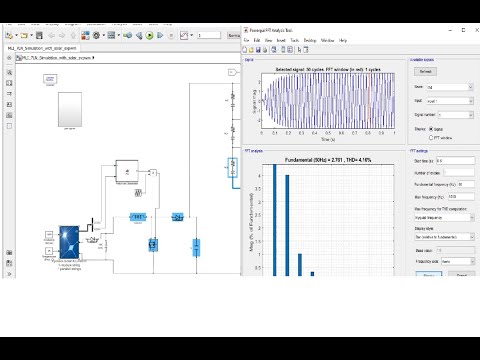Click the Step Forward simulation icon

coord(160,35)
